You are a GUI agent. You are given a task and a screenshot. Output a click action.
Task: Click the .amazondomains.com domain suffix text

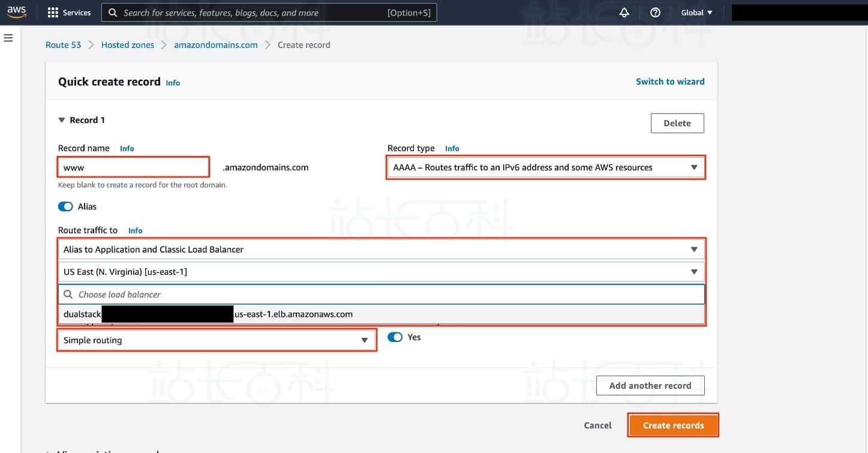coord(266,167)
